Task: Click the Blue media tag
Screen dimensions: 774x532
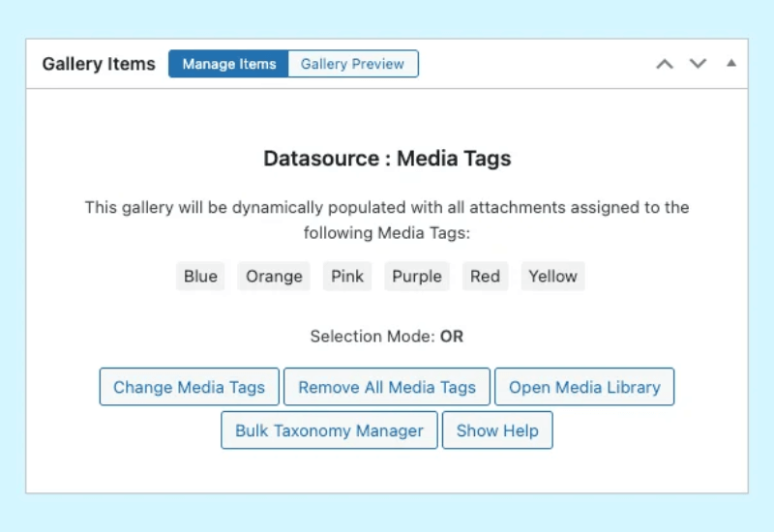Action: click(x=200, y=277)
